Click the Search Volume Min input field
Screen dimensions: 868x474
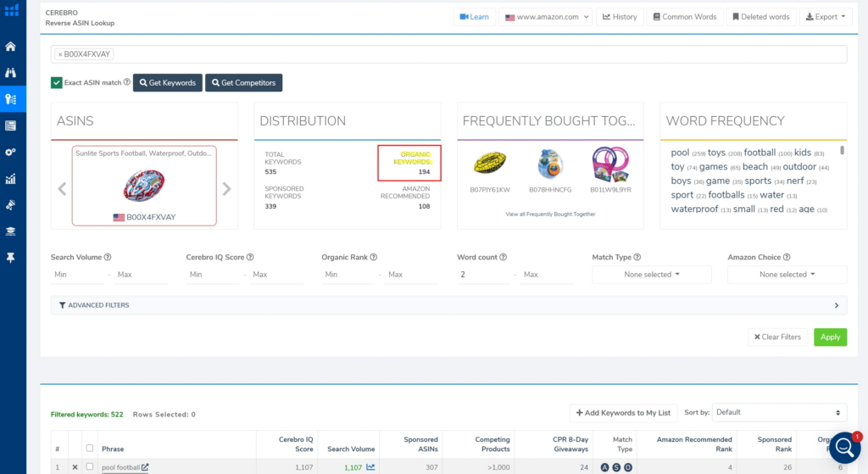78,275
